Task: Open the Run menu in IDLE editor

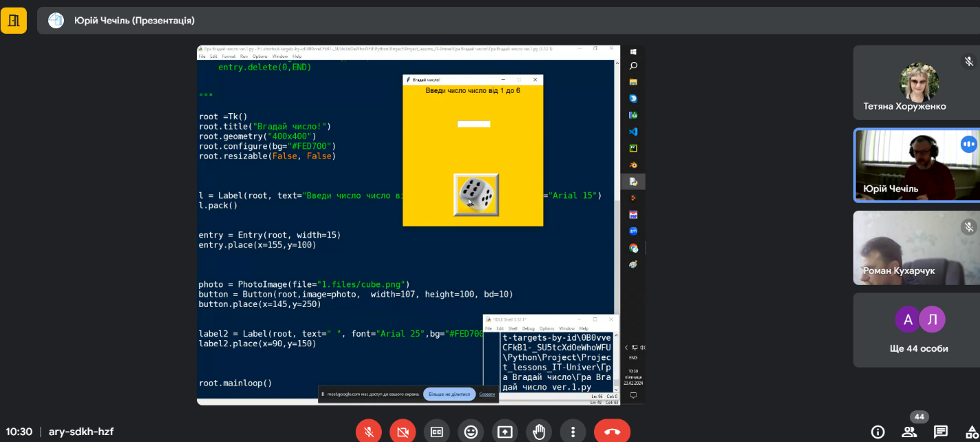Action: click(243, 56)
